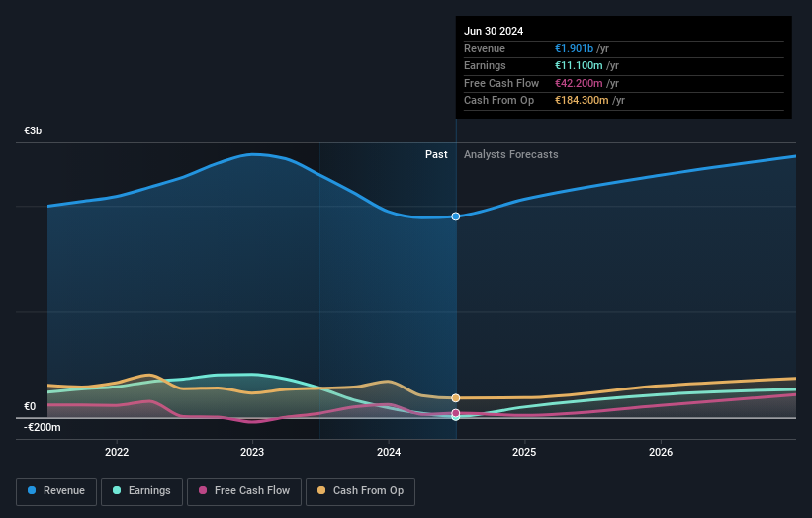Click the €184.300m cash from op value
Image resolution: width=812 pixels, height=518 pixels.
(582, 101)
